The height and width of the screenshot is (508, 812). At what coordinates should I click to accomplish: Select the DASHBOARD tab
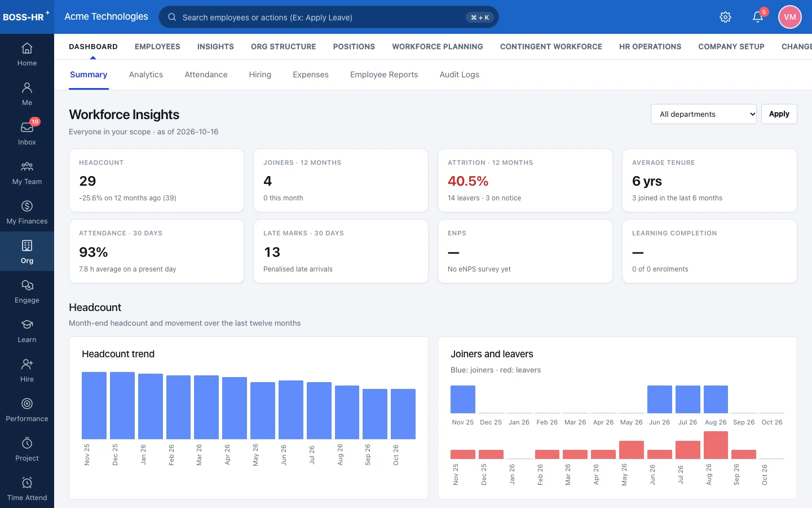[93, 47]
